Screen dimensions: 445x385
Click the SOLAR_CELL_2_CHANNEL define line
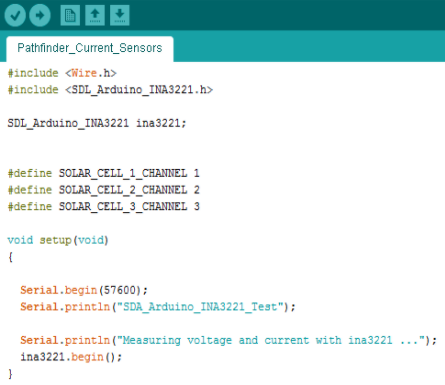tap(103, 190)
